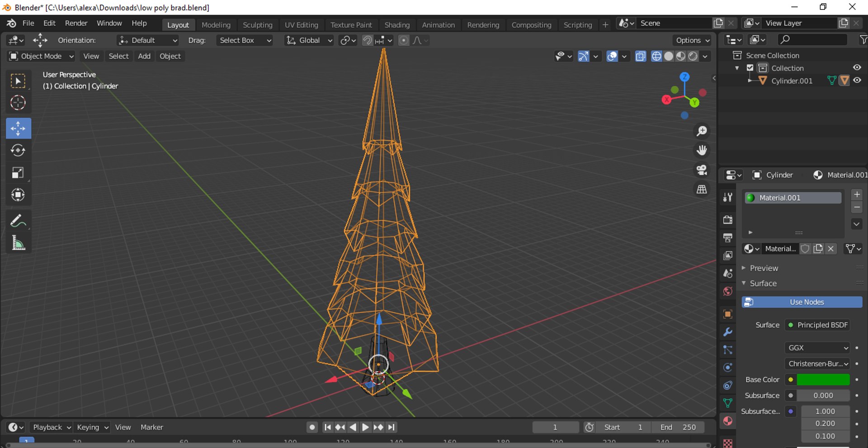
Task: Collapse Collection tree in outliner
Action: click(x=737, y=68)
